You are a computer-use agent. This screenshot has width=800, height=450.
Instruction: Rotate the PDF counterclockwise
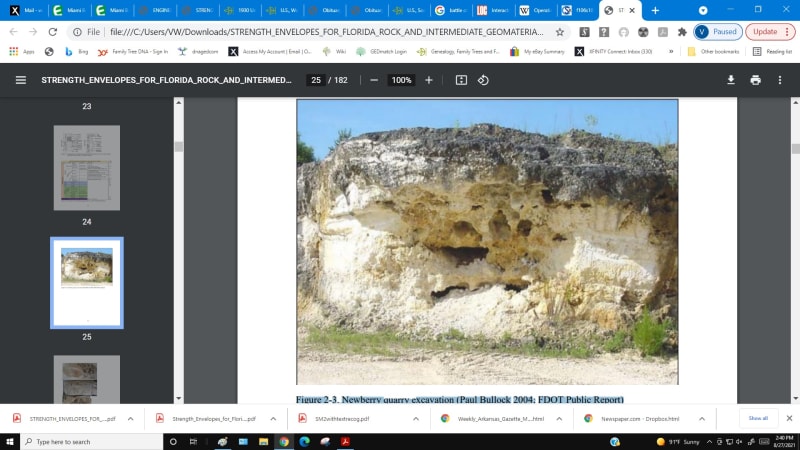483,80
